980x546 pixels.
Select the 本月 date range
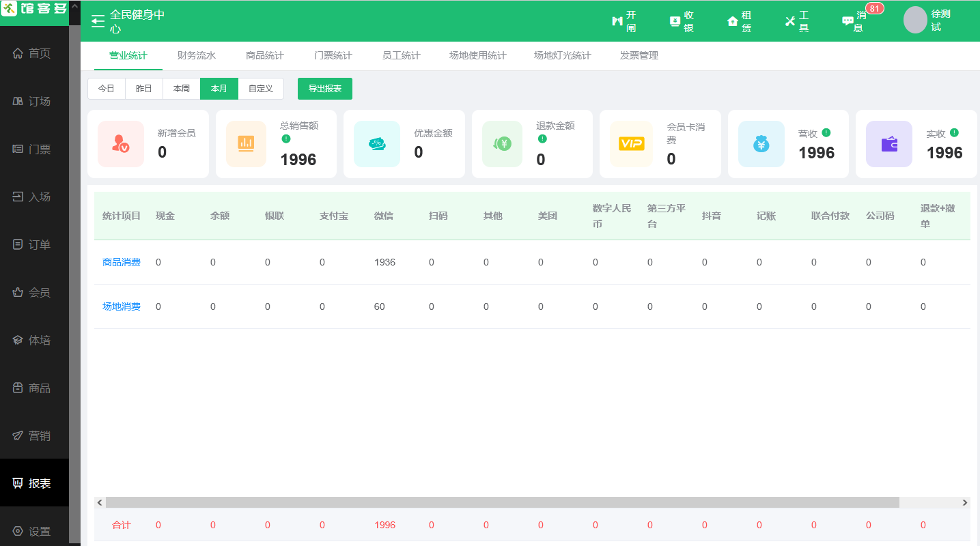219,89
